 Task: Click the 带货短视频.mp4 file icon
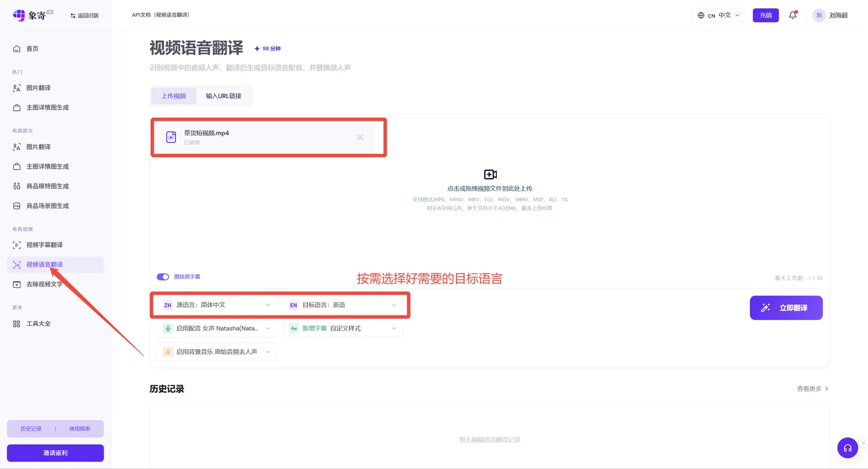[x=171, y=137]
